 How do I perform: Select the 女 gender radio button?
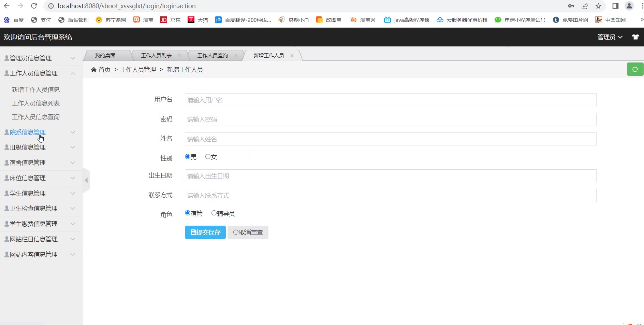[208, 157]
